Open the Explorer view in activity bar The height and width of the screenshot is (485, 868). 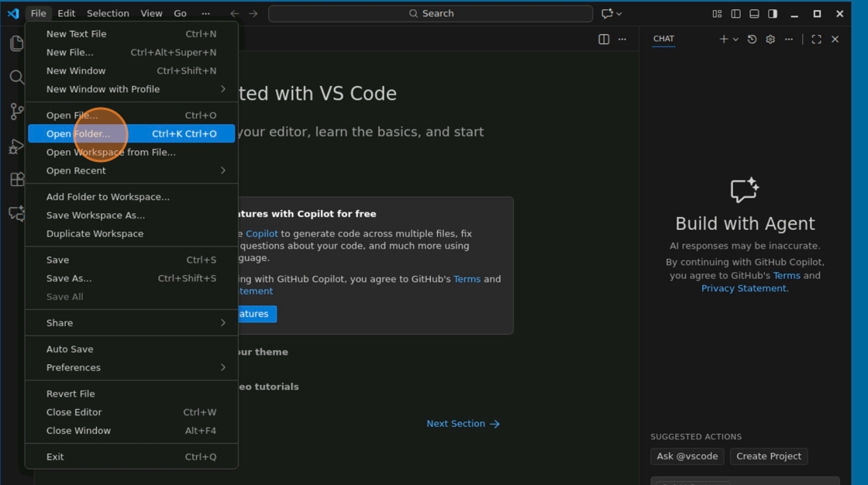coord(16,43)
